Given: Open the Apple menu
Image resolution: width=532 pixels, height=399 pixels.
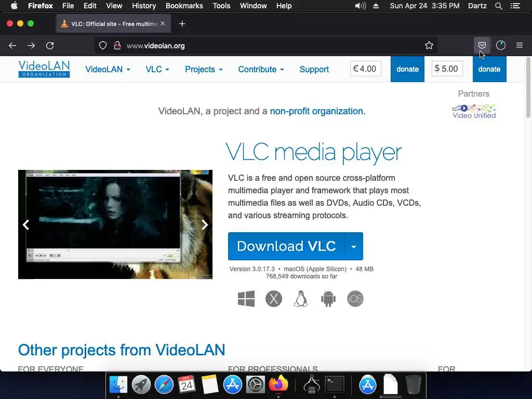Looking at the screenshot, I should tap(14, 6).
